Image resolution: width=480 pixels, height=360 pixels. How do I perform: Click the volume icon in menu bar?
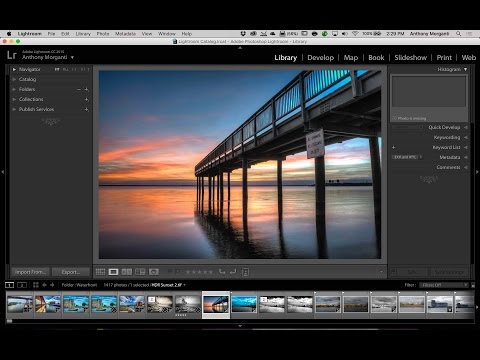point(345,34)
